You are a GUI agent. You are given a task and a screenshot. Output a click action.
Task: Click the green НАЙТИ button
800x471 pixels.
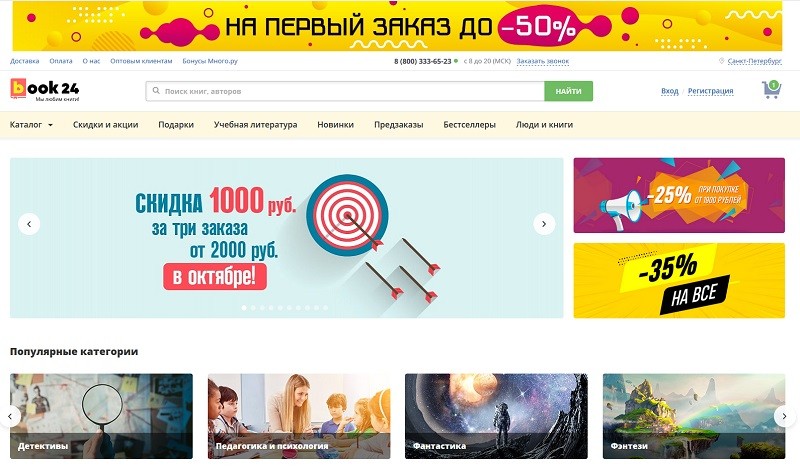568,91
